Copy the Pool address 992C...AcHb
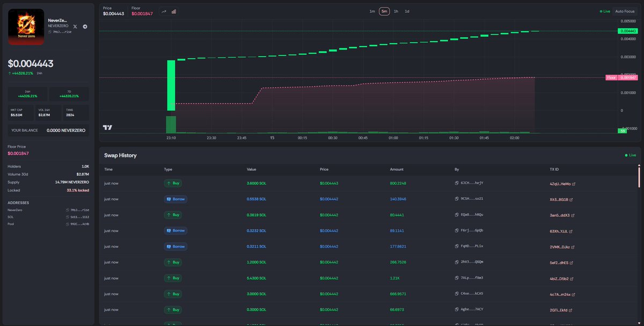 pos(67,224)
